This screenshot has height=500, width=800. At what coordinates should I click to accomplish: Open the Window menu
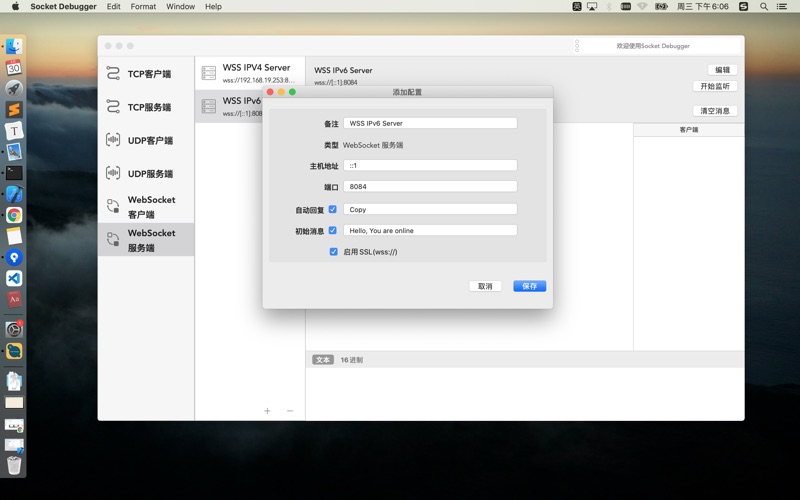pos(181,7)
